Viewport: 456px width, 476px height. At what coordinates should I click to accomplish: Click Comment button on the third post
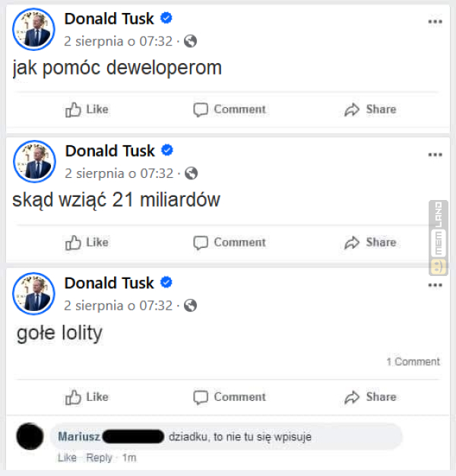coord(230,397)
